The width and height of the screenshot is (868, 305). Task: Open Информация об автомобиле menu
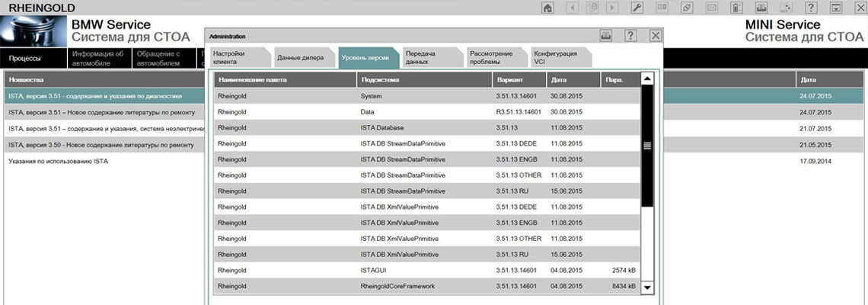(100, 58)
